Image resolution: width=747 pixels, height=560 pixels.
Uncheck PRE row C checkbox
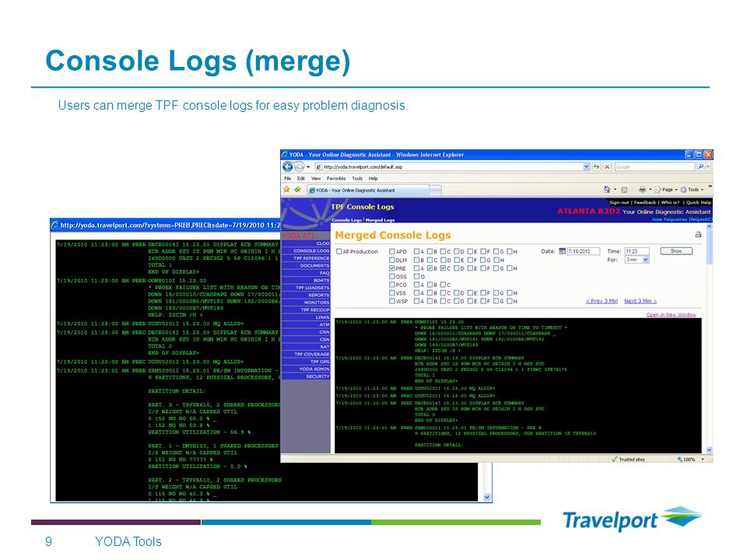(443, 268)
